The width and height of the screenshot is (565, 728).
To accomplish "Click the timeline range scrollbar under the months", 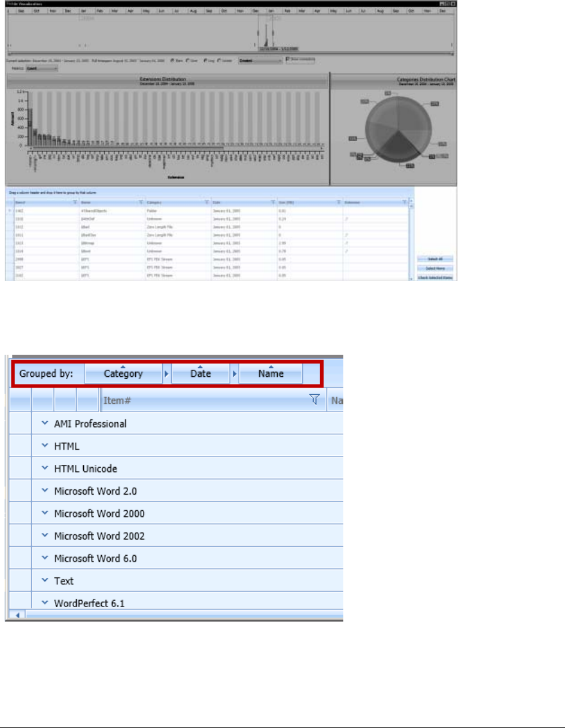I will [x=232, y=54].
